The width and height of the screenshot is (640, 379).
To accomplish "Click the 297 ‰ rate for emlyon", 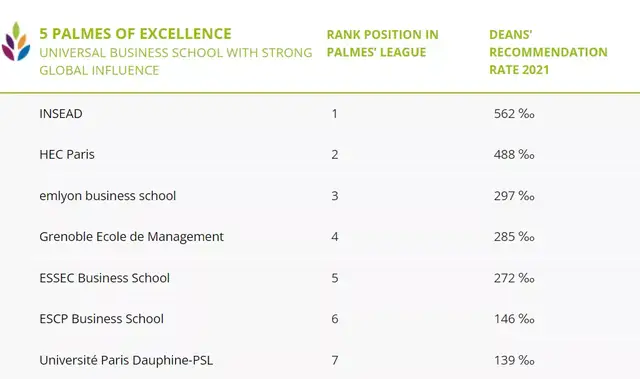I will click(x=514, y=196).
